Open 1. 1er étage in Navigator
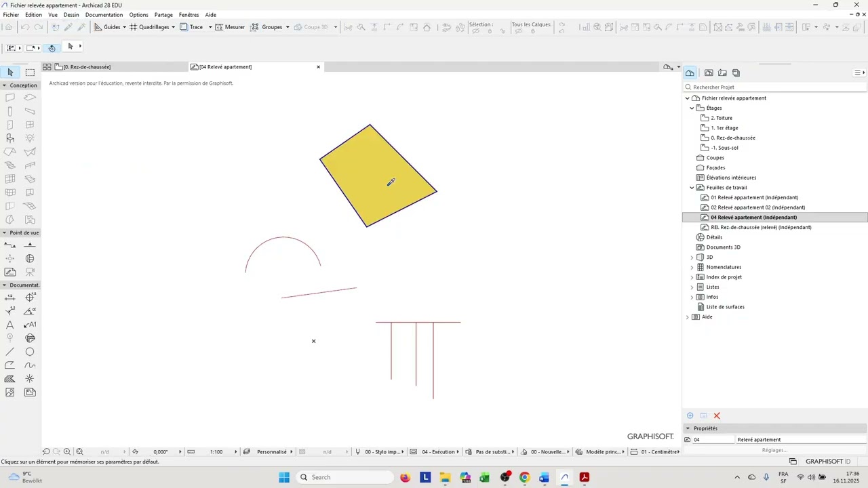The width and height of the screenshot is (868, 488). pyautogui.click(x=724, y=128)
